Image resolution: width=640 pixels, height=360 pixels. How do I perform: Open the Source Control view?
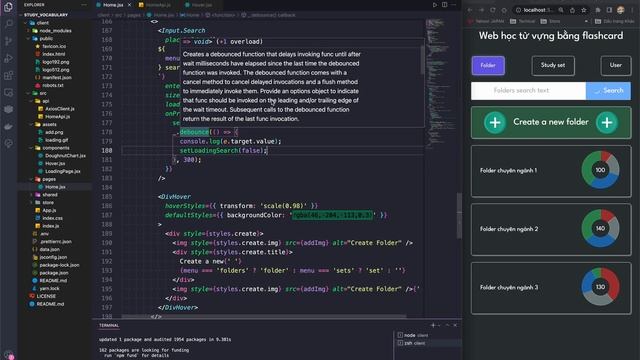8,41
